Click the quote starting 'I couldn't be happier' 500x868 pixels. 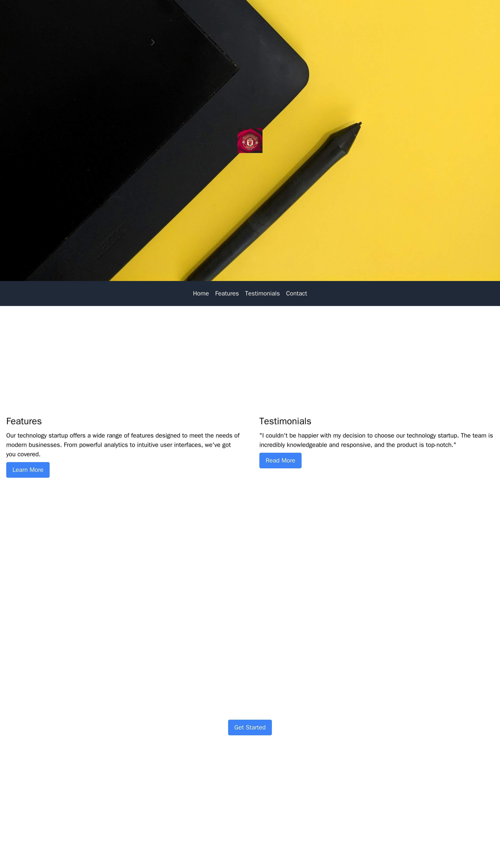376,440
